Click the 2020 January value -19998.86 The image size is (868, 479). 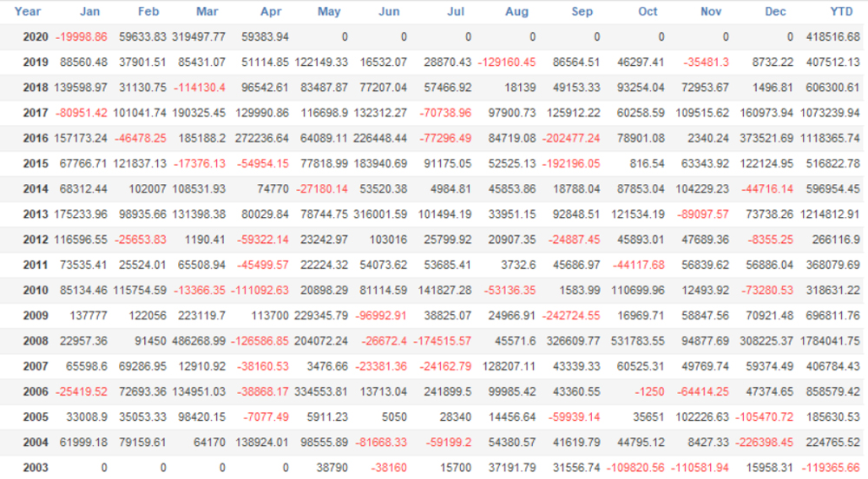(x=81, y=37)
